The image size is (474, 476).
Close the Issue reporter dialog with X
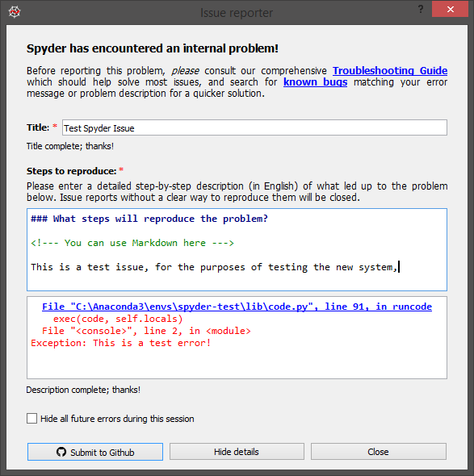(x=450, y=9)
